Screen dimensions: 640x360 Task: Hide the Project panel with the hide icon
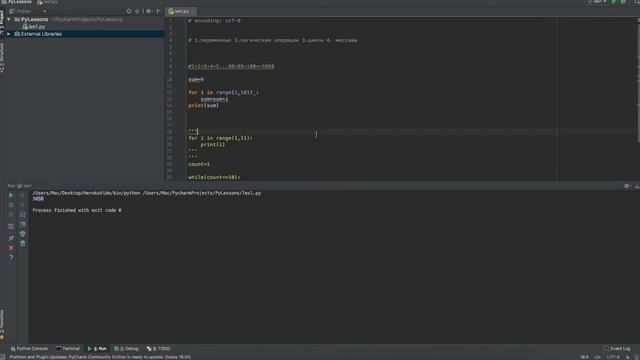(x=158, y=11)
